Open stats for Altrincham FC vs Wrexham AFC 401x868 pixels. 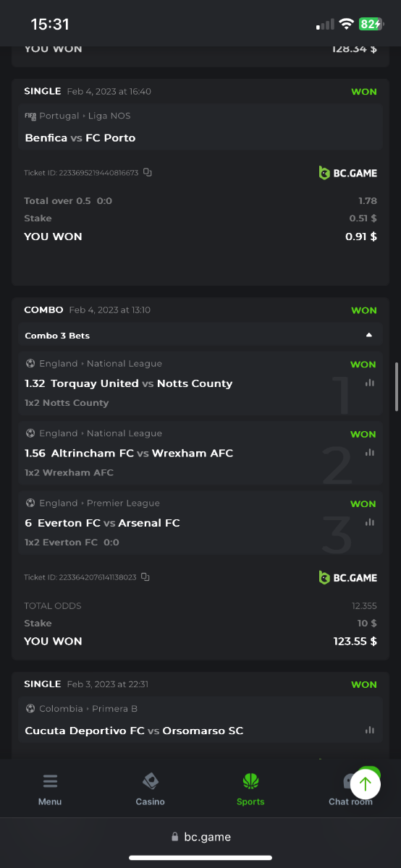[370, 453]
